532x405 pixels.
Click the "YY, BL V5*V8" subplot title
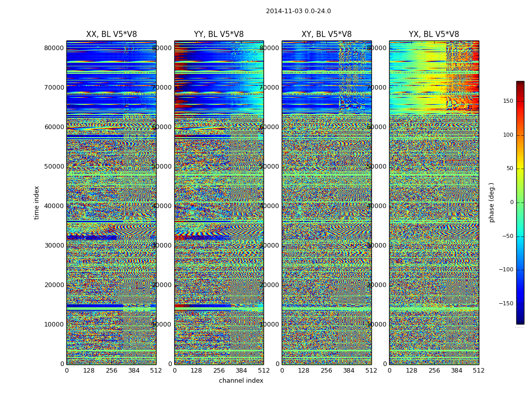point(219,34)
